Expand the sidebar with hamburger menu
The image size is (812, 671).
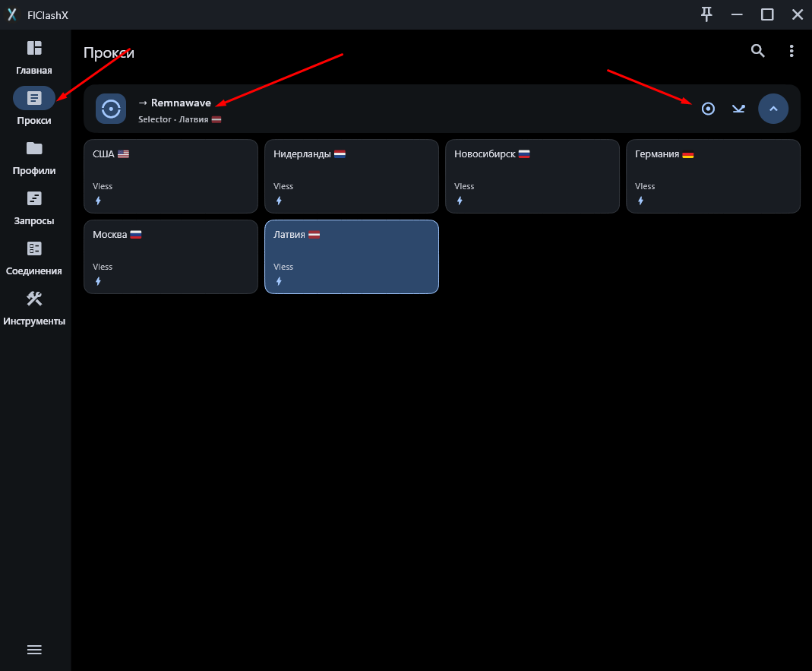(x=34, y=650)
